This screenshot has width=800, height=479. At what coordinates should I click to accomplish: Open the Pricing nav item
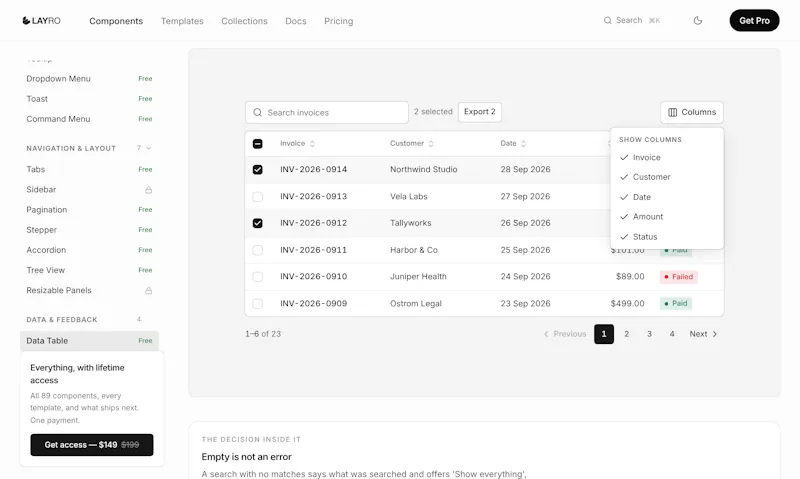(x=338, y=21)
